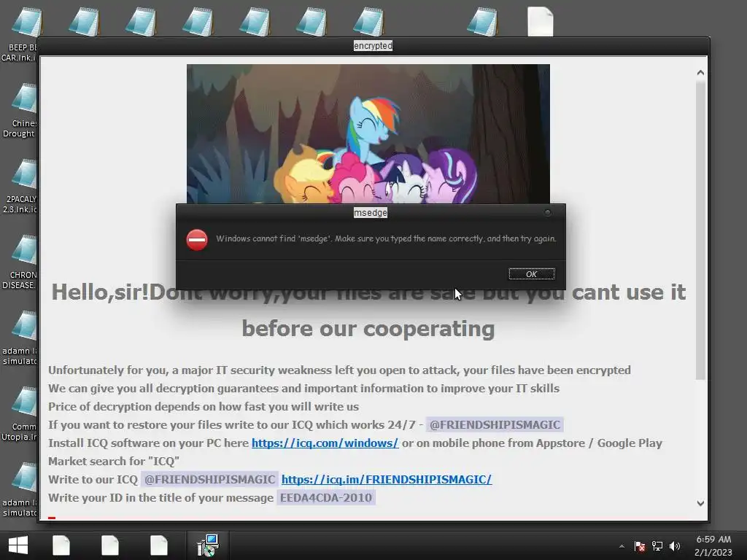
Task: Click the error text 'Windows cannot find msedge'
Action: point(387,238)
